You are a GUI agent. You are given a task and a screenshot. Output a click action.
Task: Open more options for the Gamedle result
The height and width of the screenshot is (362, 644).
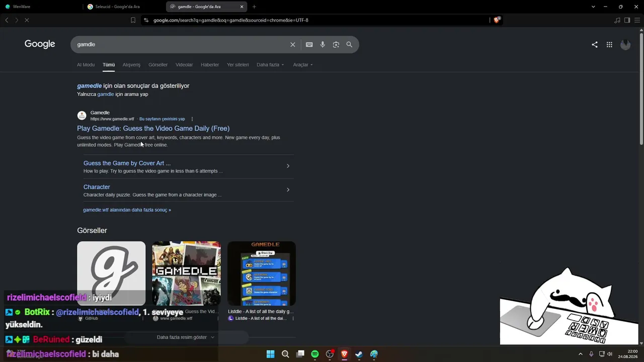coord(192,119)
